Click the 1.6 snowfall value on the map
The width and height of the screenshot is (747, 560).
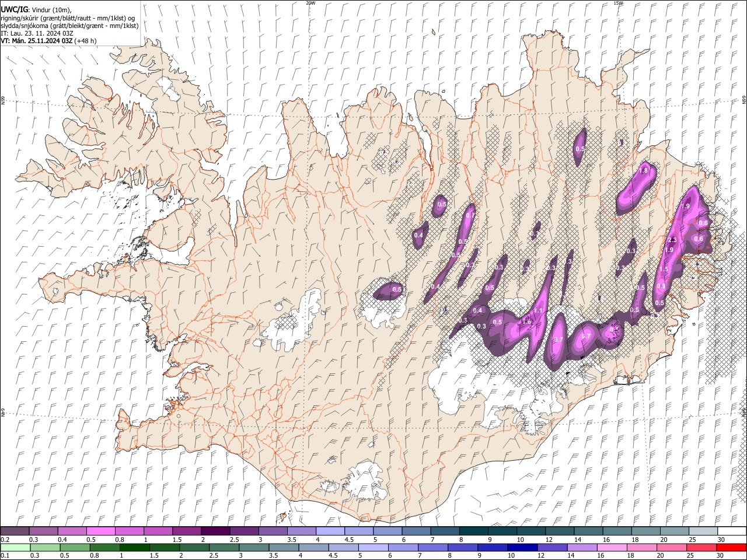pyautogui.click(x=528, y=322)
